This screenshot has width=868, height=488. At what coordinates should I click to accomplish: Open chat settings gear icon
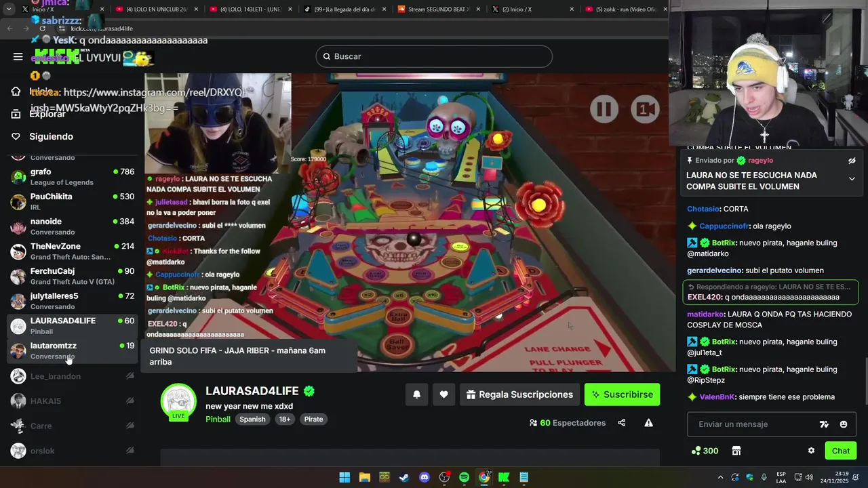click(811, 451)
